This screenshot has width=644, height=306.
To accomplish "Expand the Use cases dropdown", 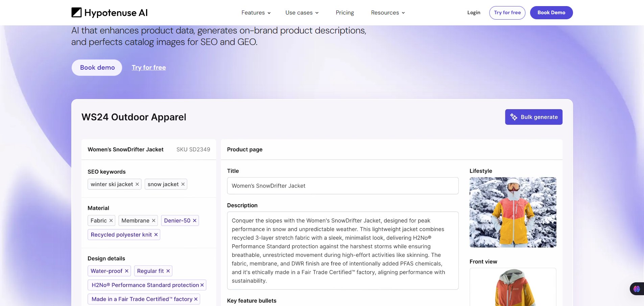I will pos(302,13).
